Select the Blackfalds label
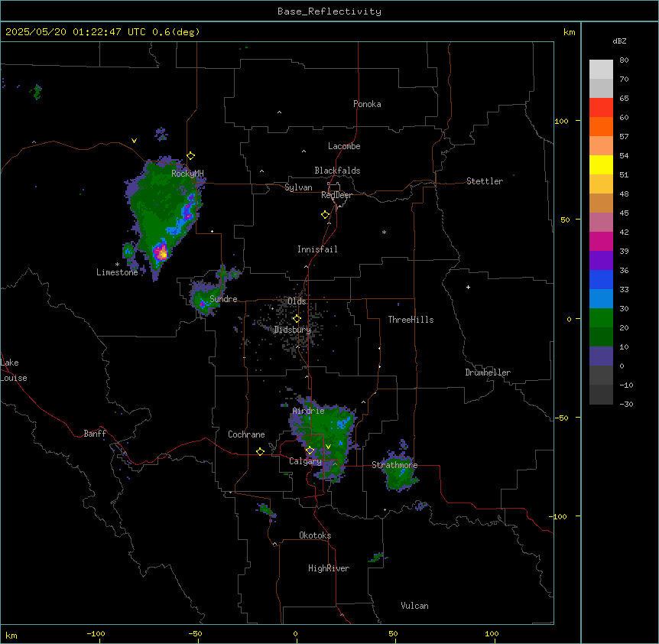This screenshot has width=659, height=644. (x=337, y=171)
